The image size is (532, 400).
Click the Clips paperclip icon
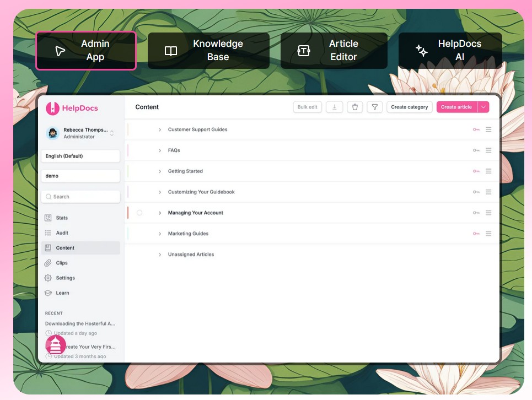tap(48, 263)
